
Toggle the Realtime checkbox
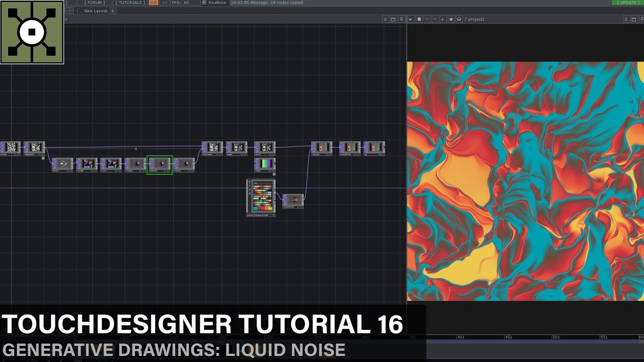204,3
